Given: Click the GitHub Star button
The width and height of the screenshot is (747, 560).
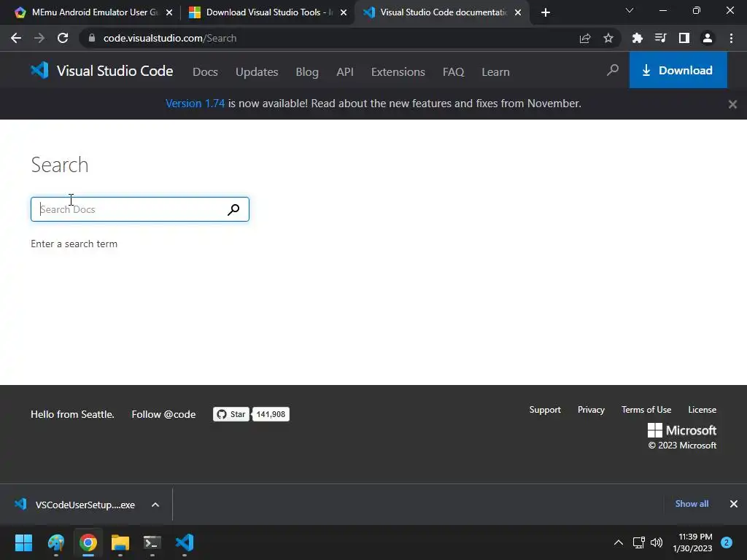Looking at the screenshot, I should (231, 414).
